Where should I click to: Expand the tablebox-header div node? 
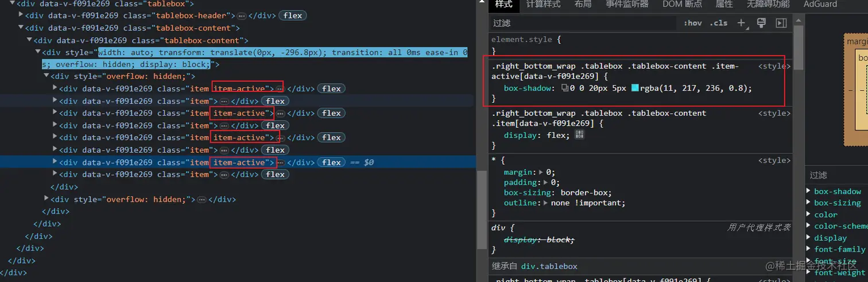pos(21,15)
